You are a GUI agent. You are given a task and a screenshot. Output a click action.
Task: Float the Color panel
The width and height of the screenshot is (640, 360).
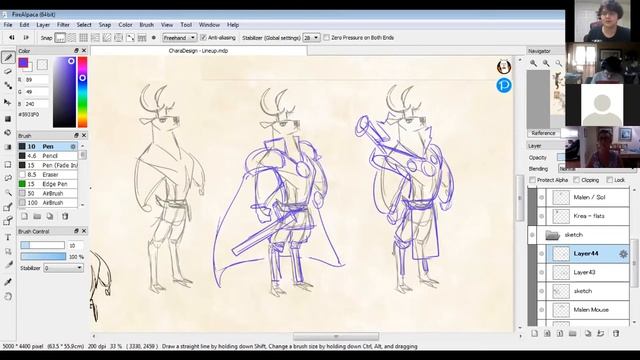(76, 51)
